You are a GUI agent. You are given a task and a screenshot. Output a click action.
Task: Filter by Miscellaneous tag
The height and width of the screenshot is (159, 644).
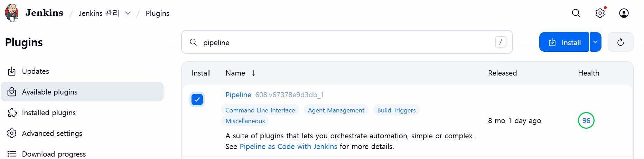tap(245, 121)
